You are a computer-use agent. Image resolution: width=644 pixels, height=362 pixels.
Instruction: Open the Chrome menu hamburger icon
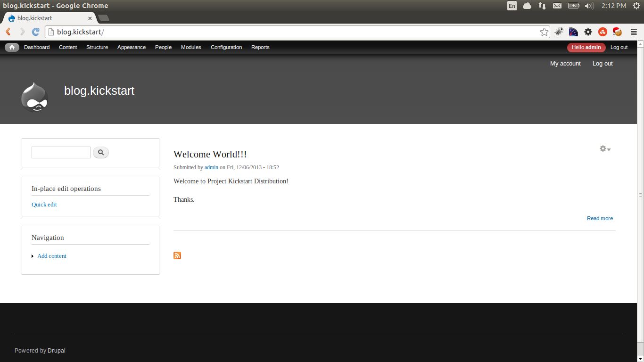pos(634,32)
